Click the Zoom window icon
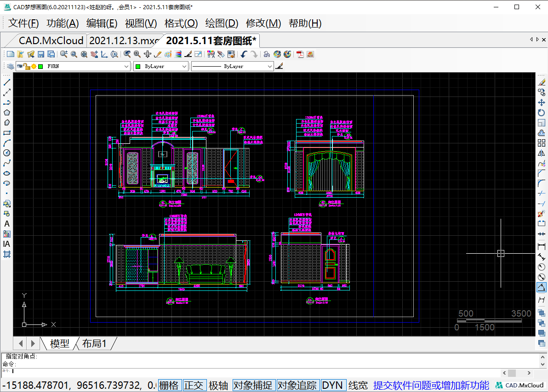 (x=74, y=54)
